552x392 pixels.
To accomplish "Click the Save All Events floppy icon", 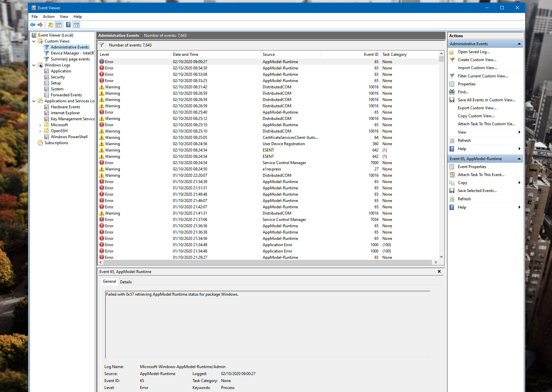I will [452, 100].
